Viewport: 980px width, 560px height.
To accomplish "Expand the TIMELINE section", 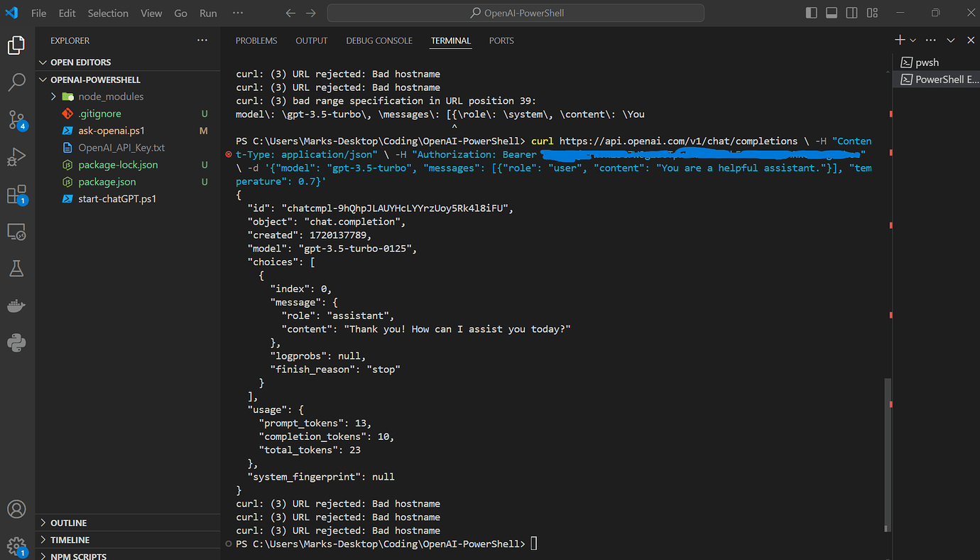I will point(128,540).
